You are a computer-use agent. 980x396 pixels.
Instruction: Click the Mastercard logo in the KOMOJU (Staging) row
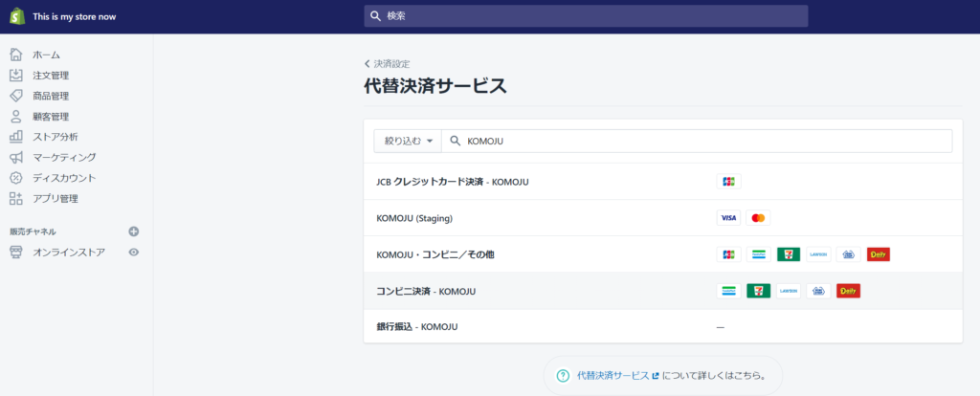759,218
